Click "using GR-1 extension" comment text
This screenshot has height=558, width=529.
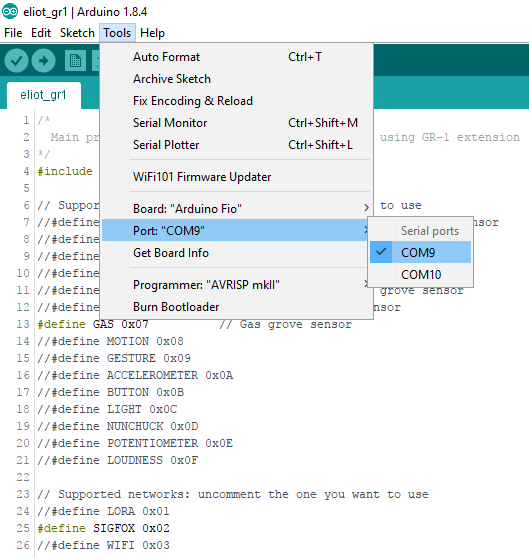pos(450,137)
